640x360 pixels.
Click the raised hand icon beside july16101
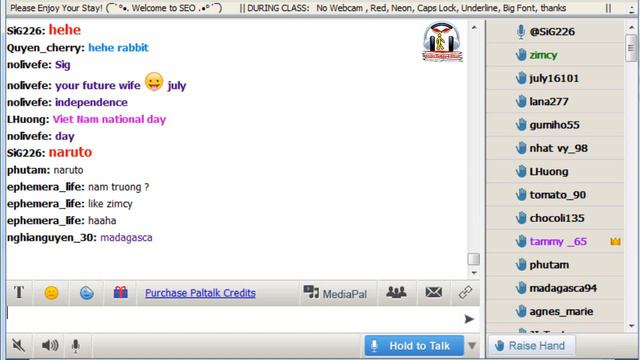click(x=520, y=78)
